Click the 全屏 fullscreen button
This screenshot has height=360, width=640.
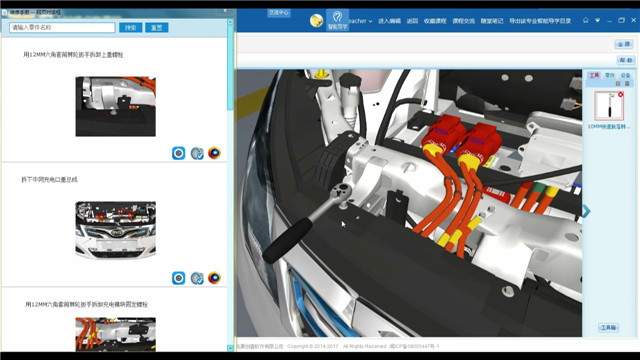624,44
